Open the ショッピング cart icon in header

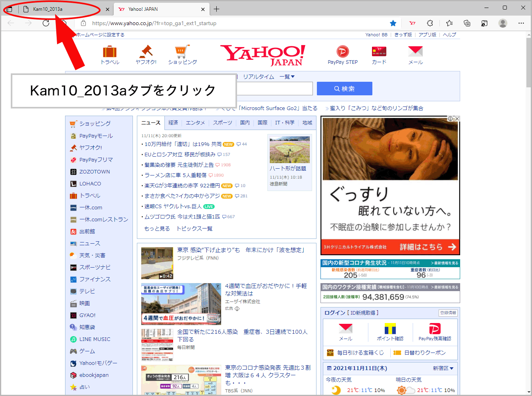182,51
